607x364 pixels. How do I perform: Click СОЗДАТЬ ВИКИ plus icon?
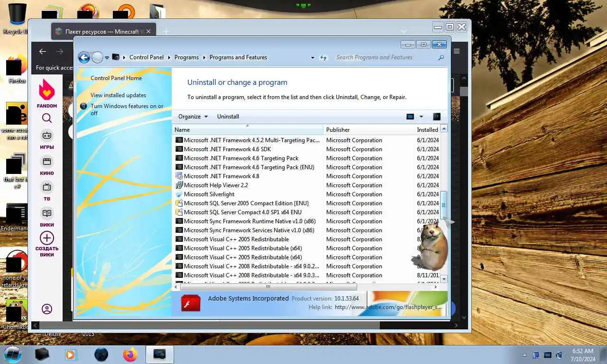(46, 238)
